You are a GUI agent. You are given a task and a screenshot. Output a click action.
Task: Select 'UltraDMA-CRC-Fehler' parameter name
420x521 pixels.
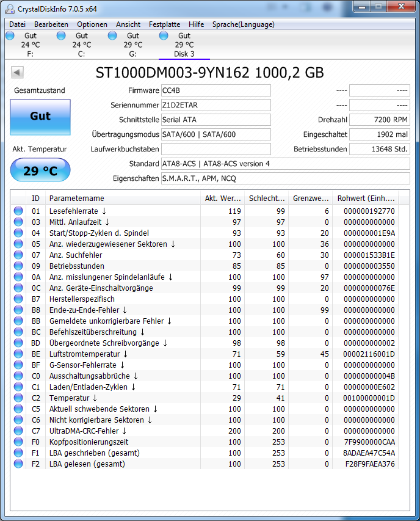(x=84, y=431)
